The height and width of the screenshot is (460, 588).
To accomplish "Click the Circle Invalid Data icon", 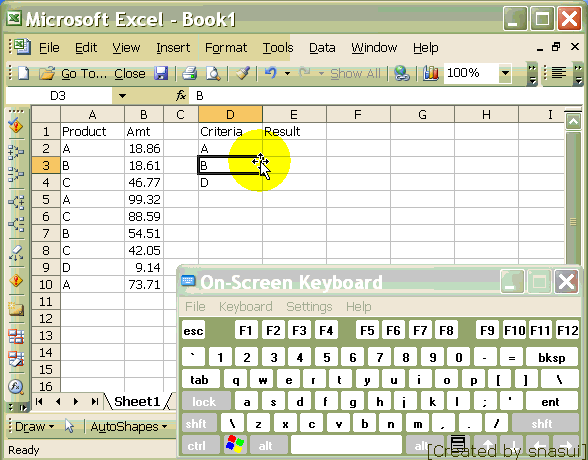I will pos(16,336).
